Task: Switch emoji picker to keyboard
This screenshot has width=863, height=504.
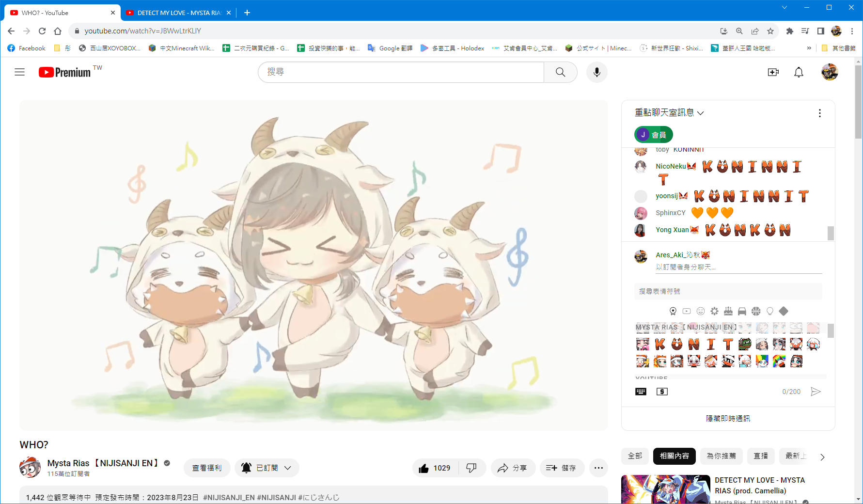Action: [641, 392]
